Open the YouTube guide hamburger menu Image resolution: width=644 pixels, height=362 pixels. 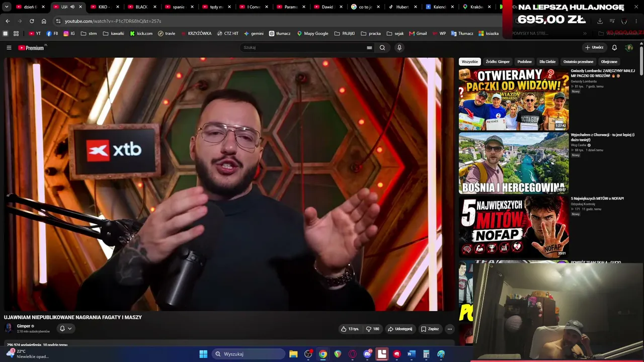click(x=9, y=48)
